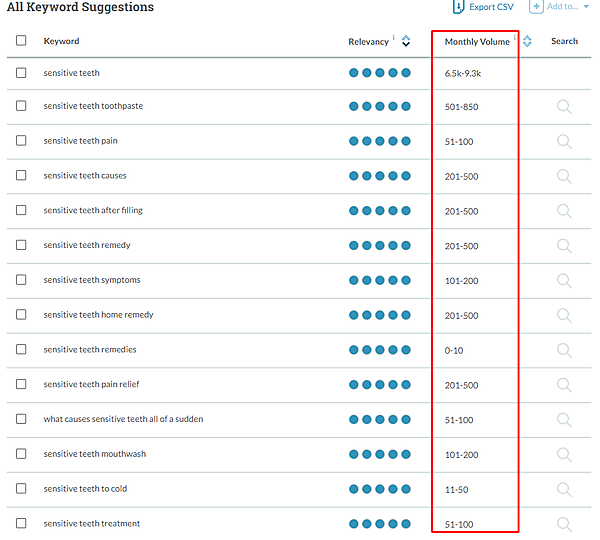Click the Keyword column header

pyautogui.click(x=62, y=41)
